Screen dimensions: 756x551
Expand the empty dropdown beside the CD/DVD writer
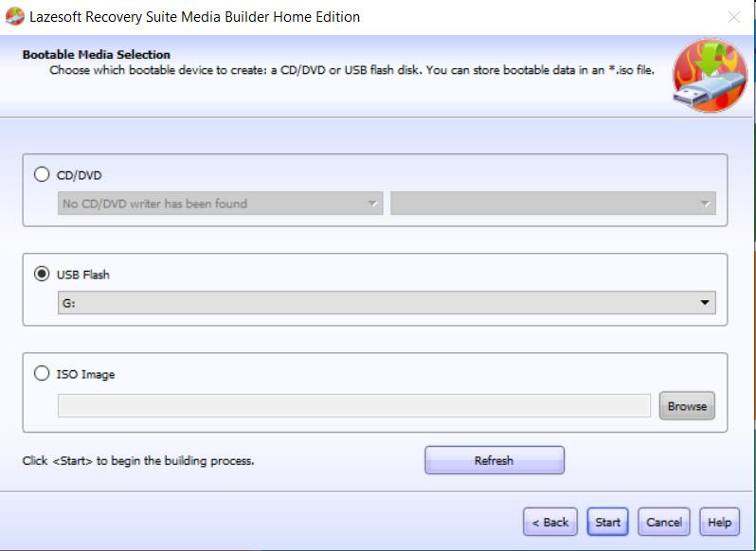tap(552, 204)
